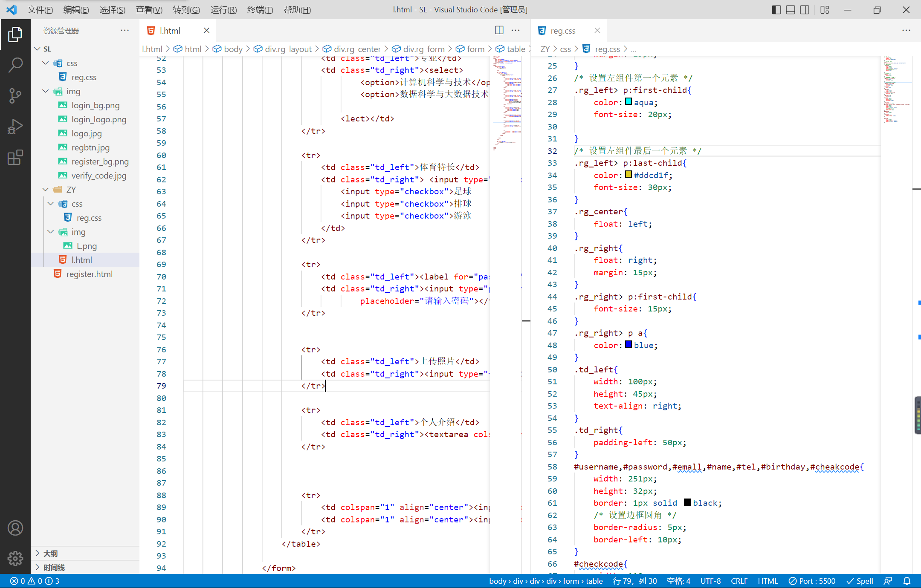Click UTF-8 encoding in status bar
This screenshot has height=588, width=921.
click(x=710, y=581)
